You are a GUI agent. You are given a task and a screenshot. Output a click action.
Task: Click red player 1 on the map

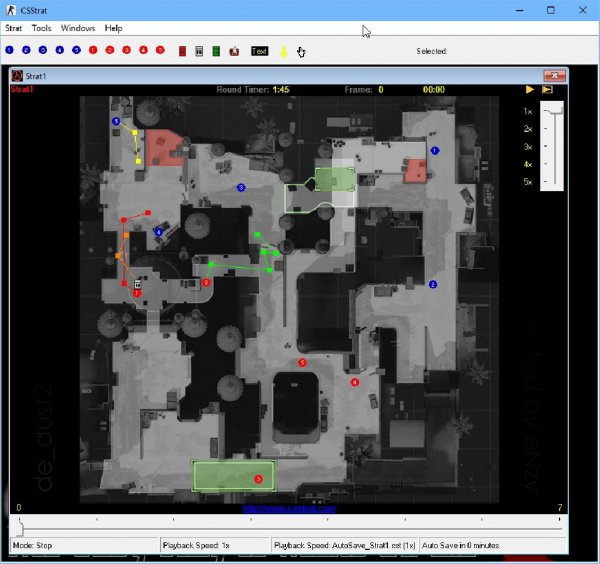point(137,293)
